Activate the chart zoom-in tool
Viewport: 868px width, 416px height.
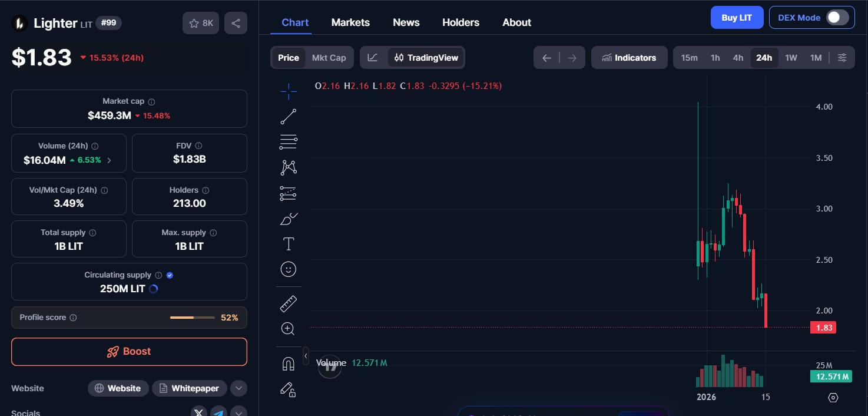coord(288,328)
